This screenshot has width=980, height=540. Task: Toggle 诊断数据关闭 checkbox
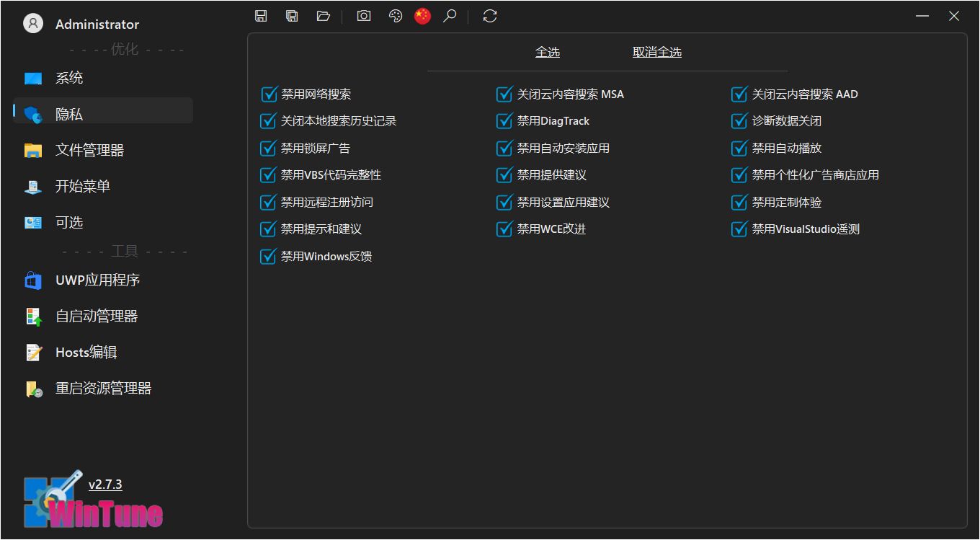tap(739, 121)
